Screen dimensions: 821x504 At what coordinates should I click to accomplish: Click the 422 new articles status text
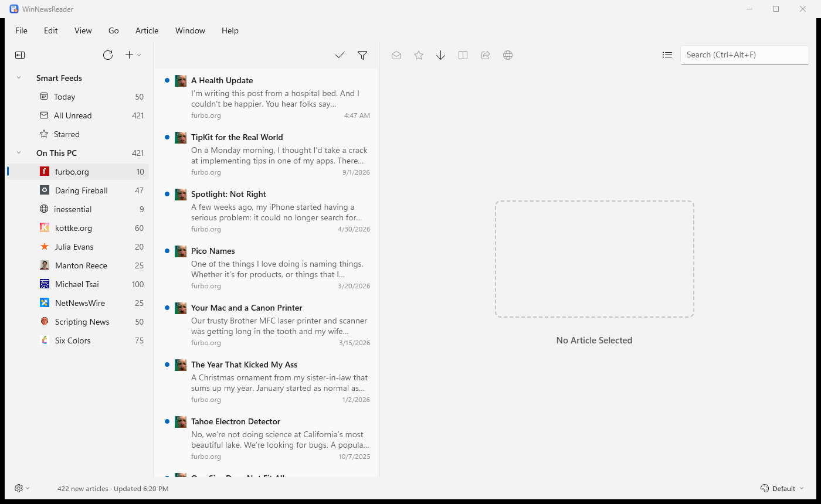pyautogui.click(x=83, y=488)
